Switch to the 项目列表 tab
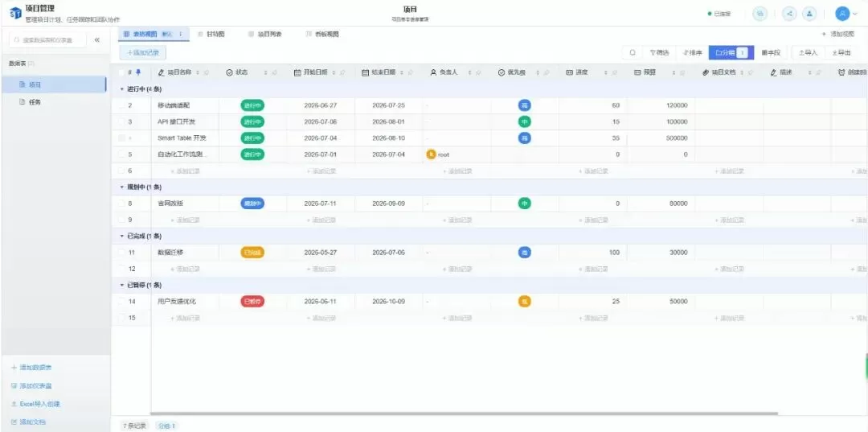 click(x=265, y=35)
